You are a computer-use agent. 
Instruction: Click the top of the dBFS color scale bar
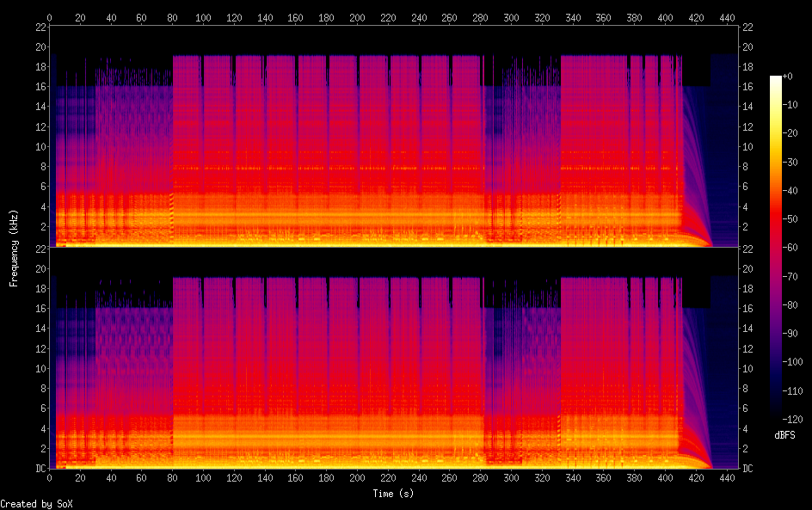(x=777, y=79)
